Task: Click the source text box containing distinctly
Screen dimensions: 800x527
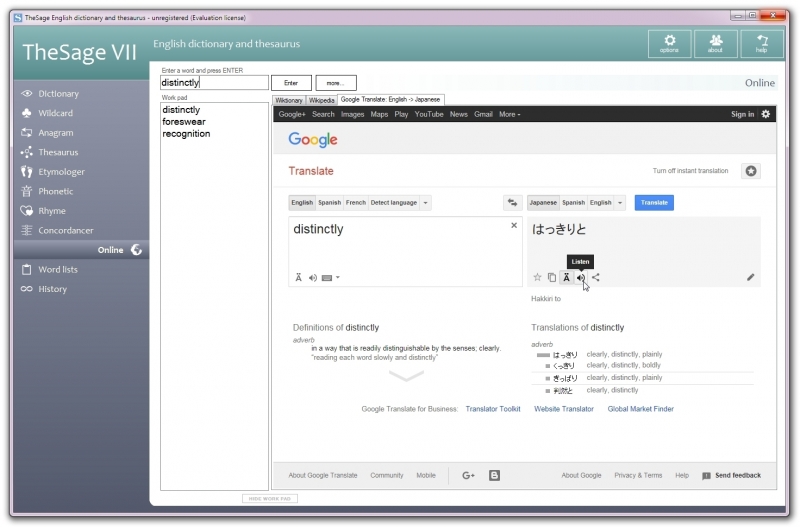Action: coord(405,251)
